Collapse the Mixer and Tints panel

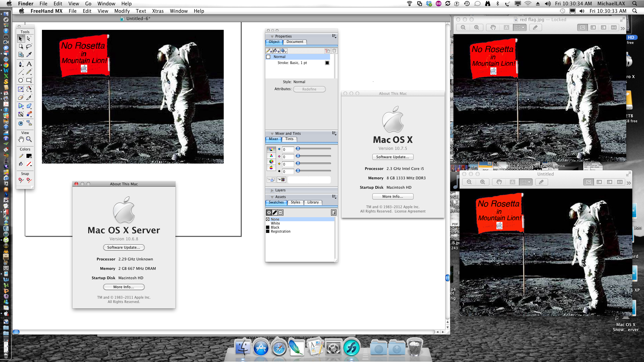coord(272,134)
